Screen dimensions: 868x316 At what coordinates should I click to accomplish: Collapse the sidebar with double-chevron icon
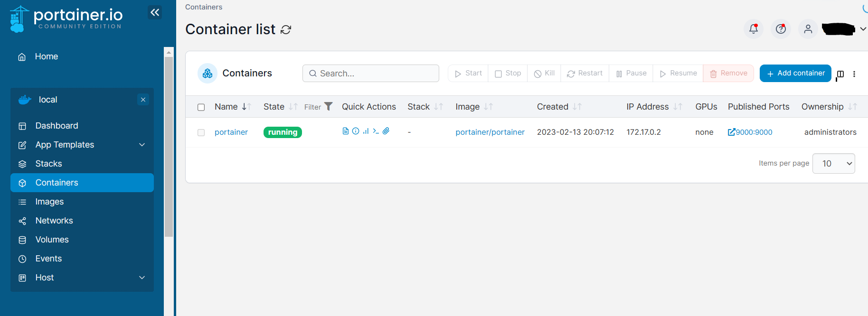point(155,12)
